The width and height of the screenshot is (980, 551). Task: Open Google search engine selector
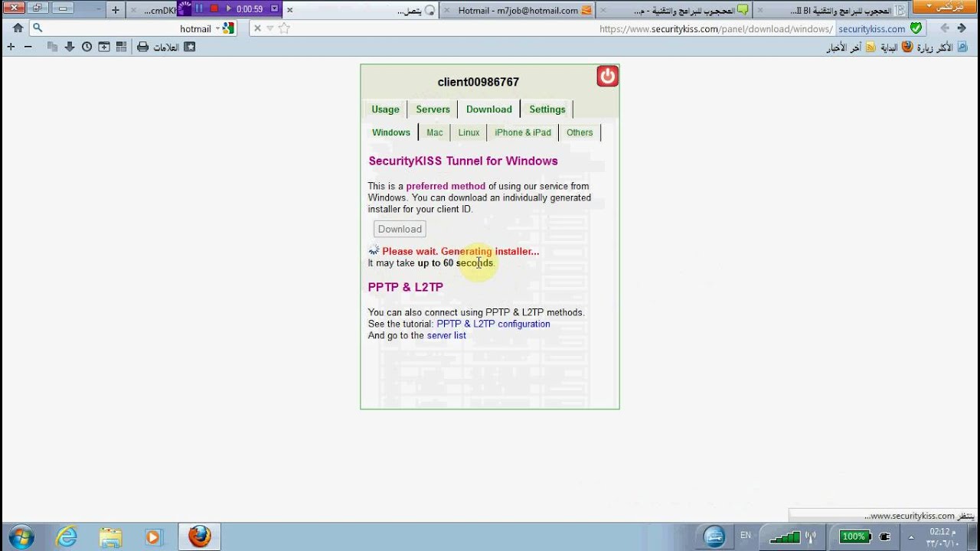click(225, 28)
